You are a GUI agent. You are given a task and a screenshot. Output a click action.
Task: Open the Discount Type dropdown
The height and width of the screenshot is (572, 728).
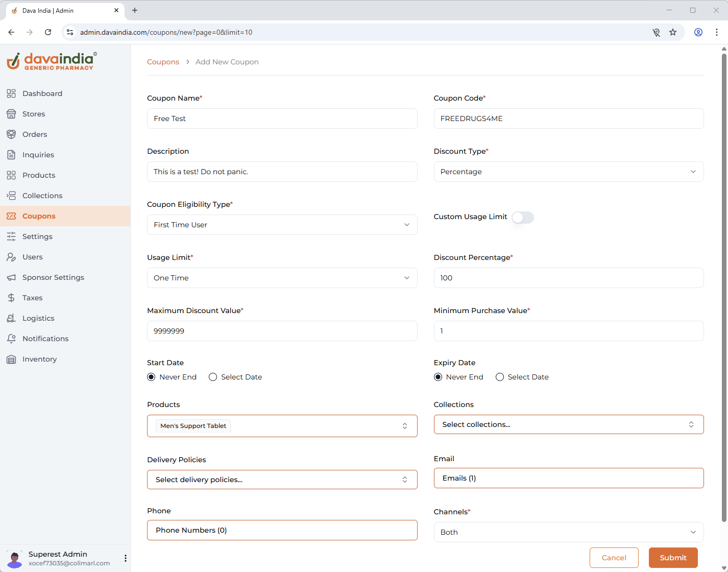[568, 172]
